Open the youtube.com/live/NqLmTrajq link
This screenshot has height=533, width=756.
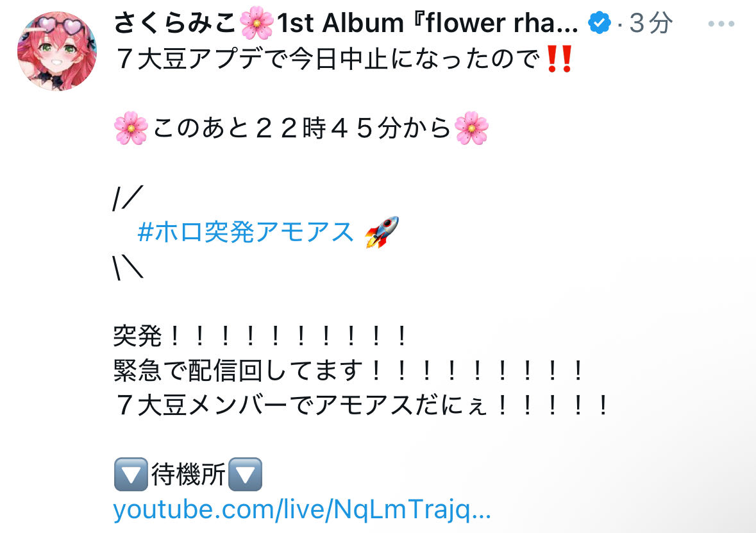coord(302,509)
